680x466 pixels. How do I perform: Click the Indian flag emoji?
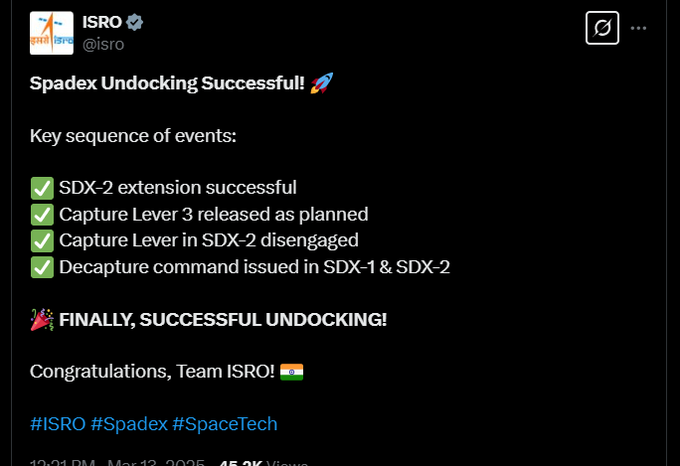(x=291, y=372)
